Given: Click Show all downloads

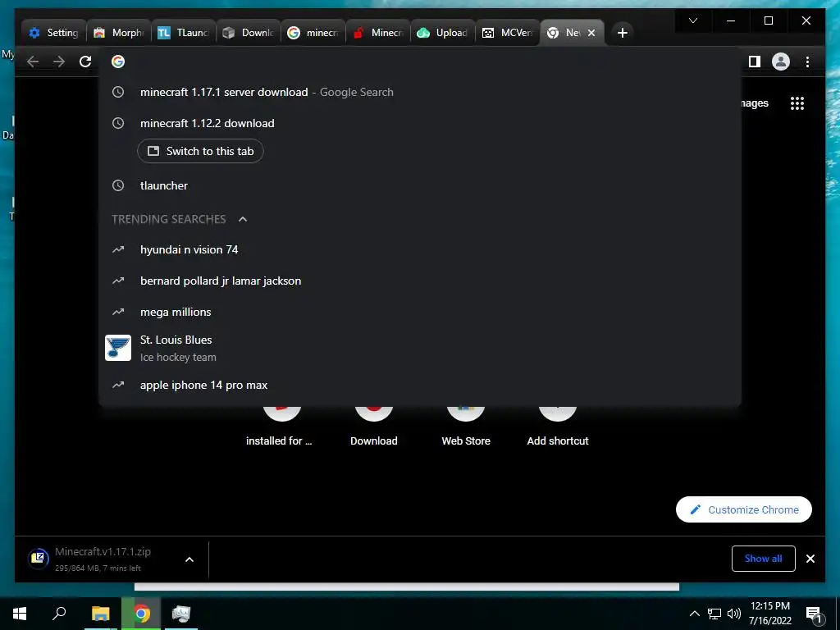Looking at the screenshot, I should click(764, 558).
